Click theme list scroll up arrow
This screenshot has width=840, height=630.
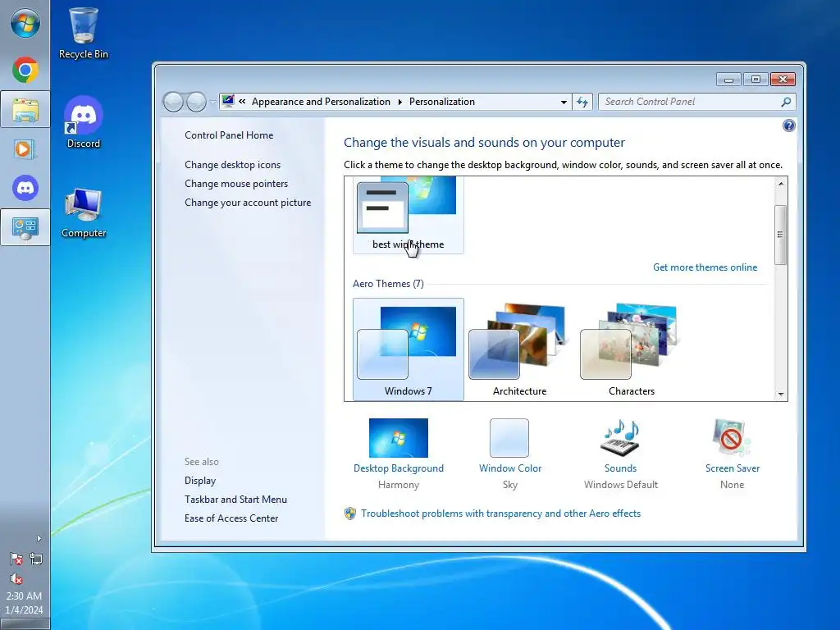[781, 184]
